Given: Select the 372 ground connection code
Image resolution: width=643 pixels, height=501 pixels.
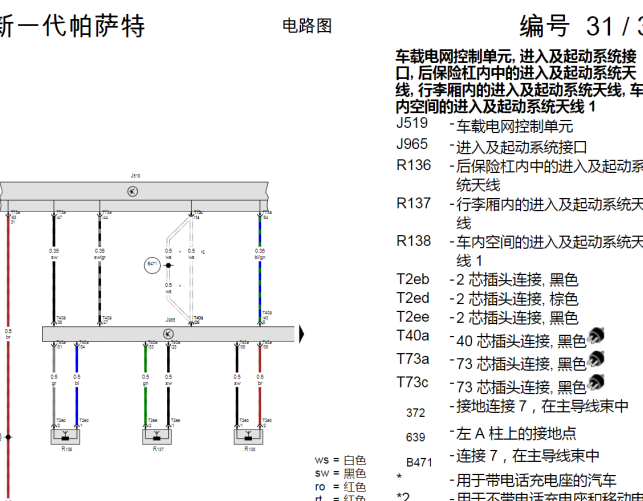Looking at the screenshot, I should point(415,413).
